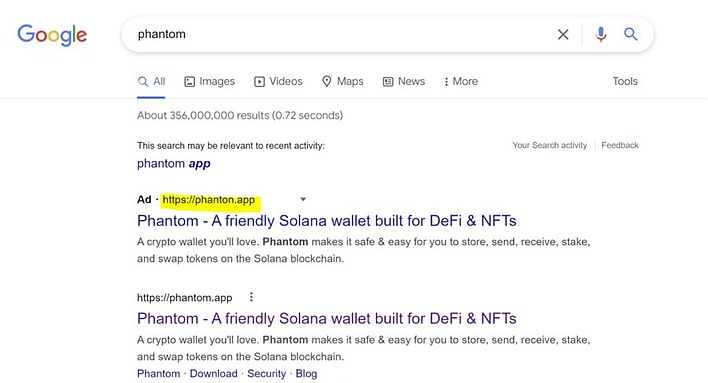This screenshot has height=383, width=708.
Task: Open Your Search activity link
Action: pos(550,145)
